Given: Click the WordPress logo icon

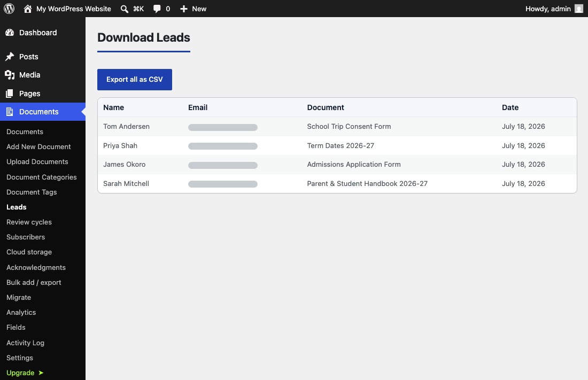Looking at the screenshot, I should [x=9, y=9].
